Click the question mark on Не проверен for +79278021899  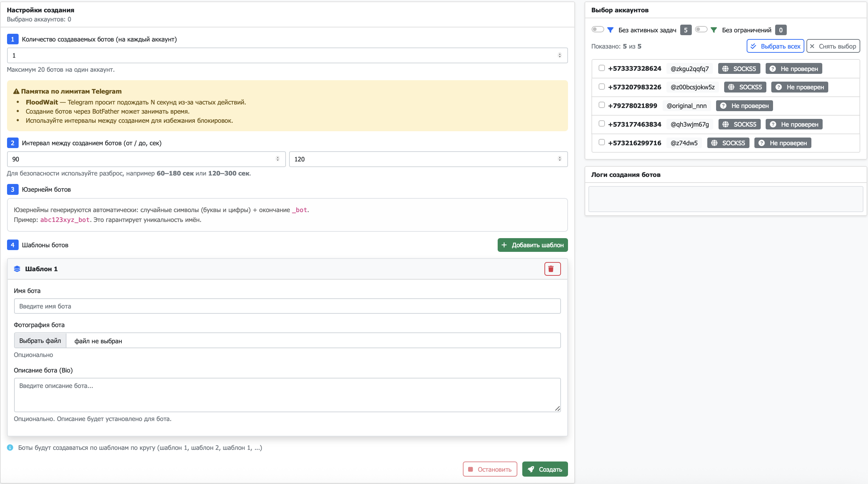tap(723, 106)
